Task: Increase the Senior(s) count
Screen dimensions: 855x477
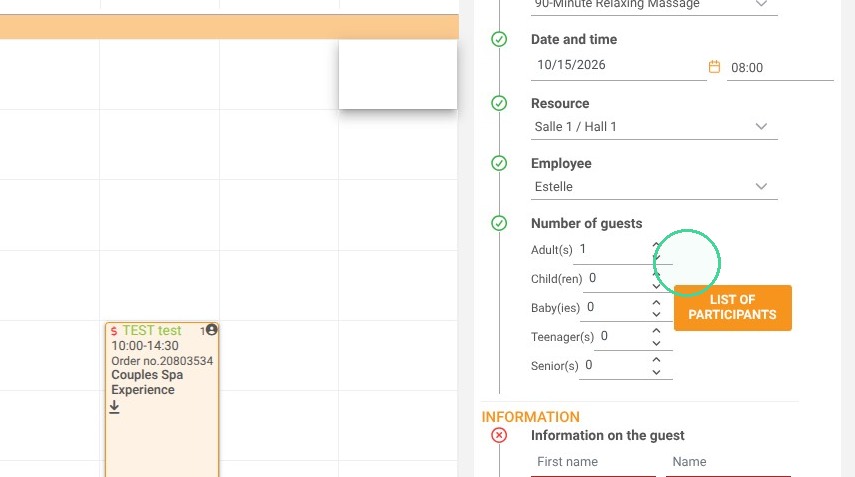Action: 657,360
